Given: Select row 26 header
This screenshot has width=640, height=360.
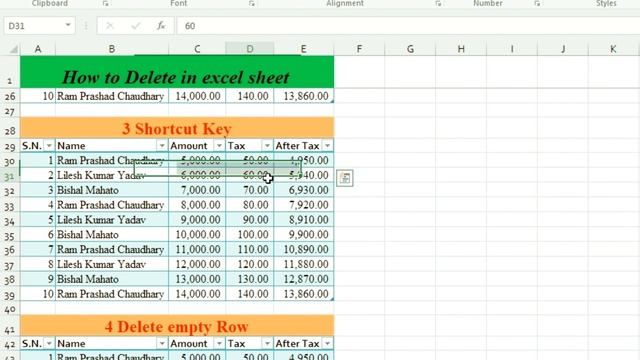Looking at the screenshot, I should click(10, 96).
